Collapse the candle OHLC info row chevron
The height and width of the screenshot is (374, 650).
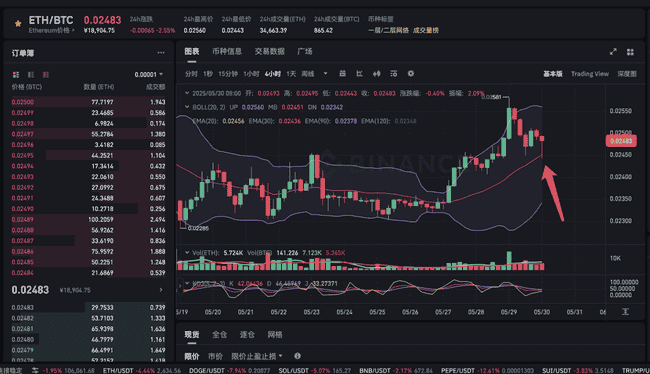point(187,93)
